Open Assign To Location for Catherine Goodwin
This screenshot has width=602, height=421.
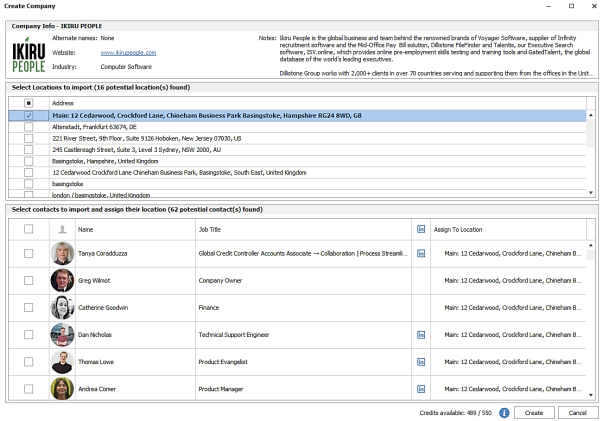point(508,307)
